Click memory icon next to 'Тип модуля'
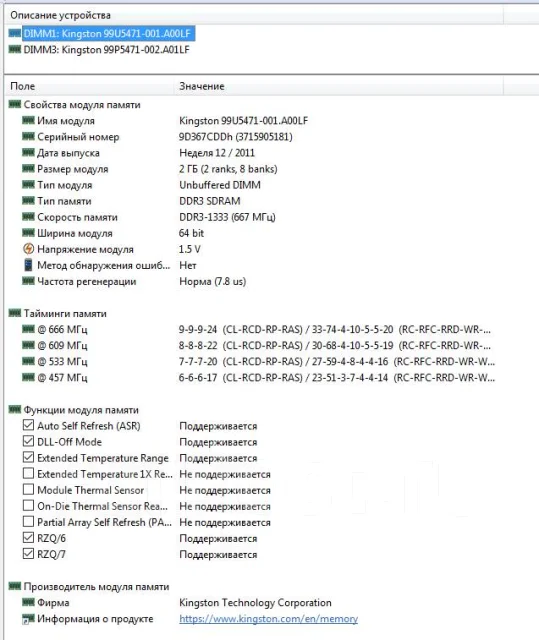The image size is (539, 640). point(28,184)
